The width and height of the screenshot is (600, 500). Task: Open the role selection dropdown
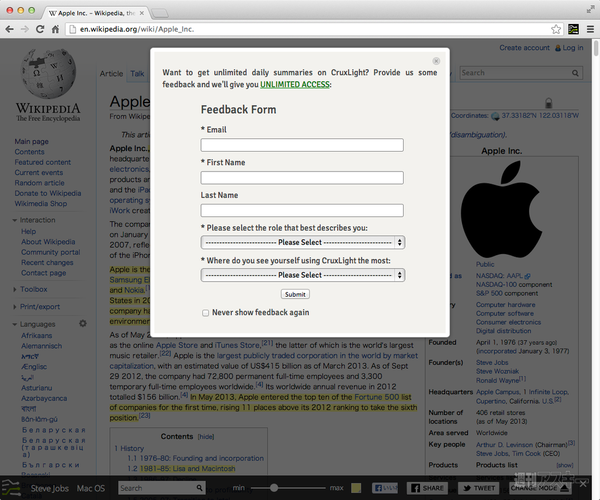click(303, 242)
